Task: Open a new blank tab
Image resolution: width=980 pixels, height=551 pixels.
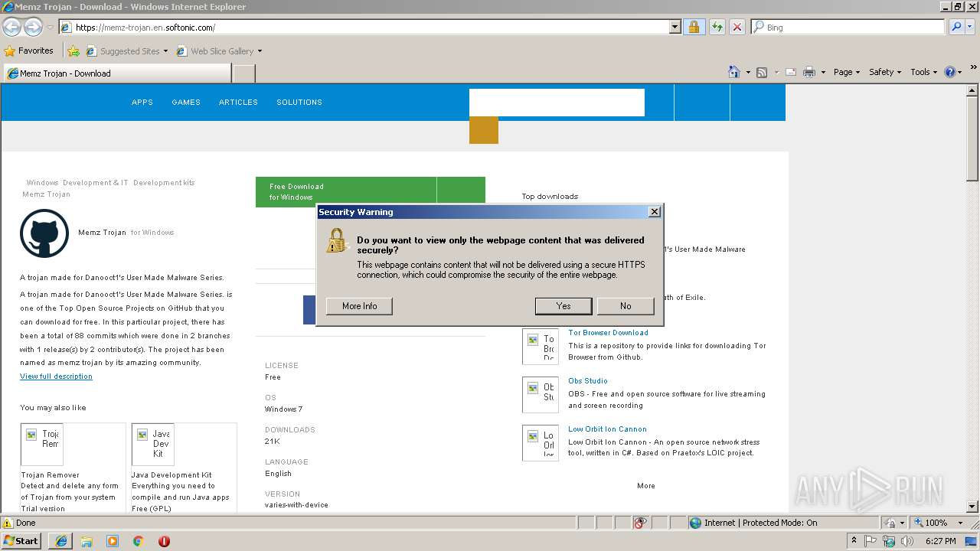Action: pos(243,73)
